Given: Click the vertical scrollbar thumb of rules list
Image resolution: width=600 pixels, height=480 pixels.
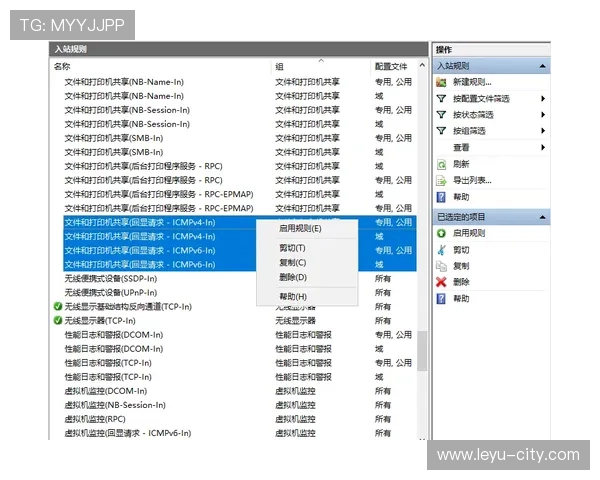Looking at the screenshot, I should coord(422,351).
